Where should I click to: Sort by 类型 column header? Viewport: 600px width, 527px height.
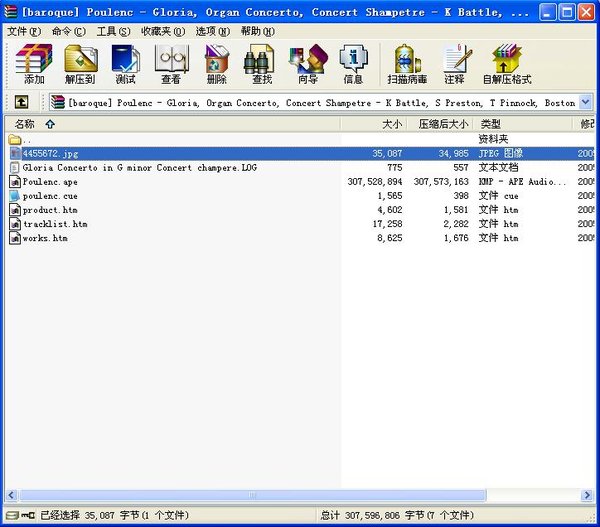pos(523,124)
